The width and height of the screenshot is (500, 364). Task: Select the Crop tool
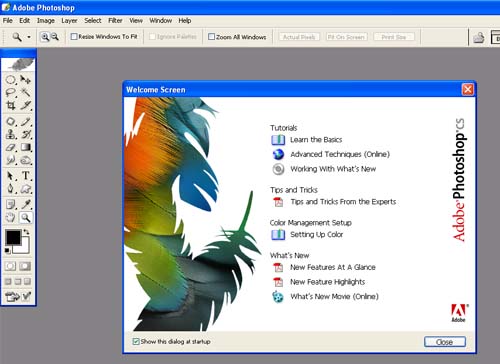pos(11,105)
